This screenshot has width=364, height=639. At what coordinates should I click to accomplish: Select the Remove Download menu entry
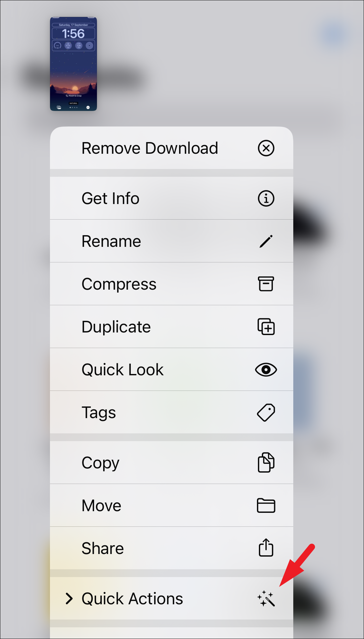click(172, 148)
